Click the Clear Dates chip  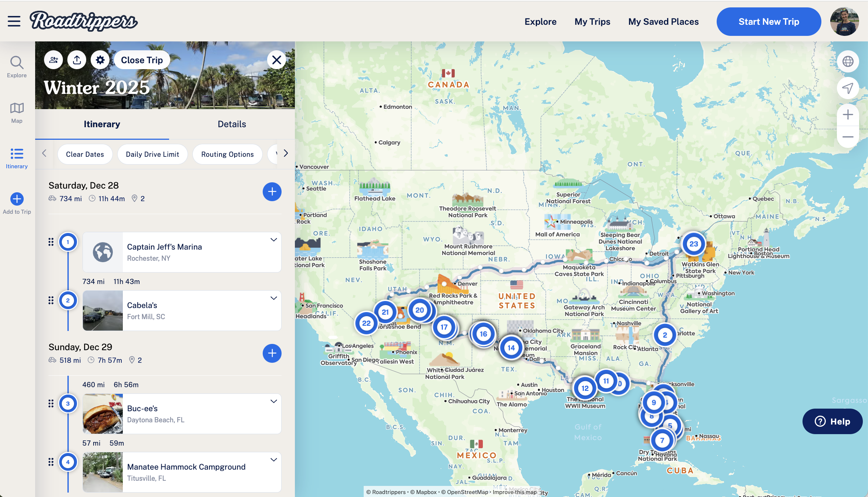85,154
